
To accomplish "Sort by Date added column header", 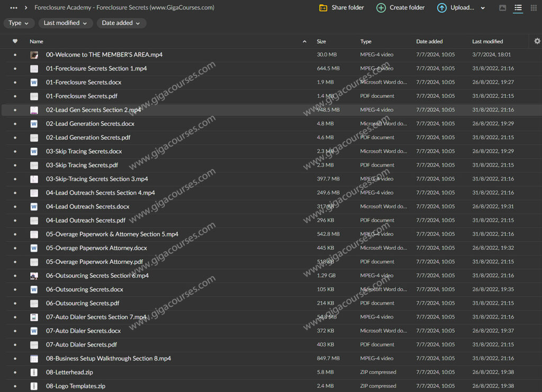I will [x=429, y=41].
